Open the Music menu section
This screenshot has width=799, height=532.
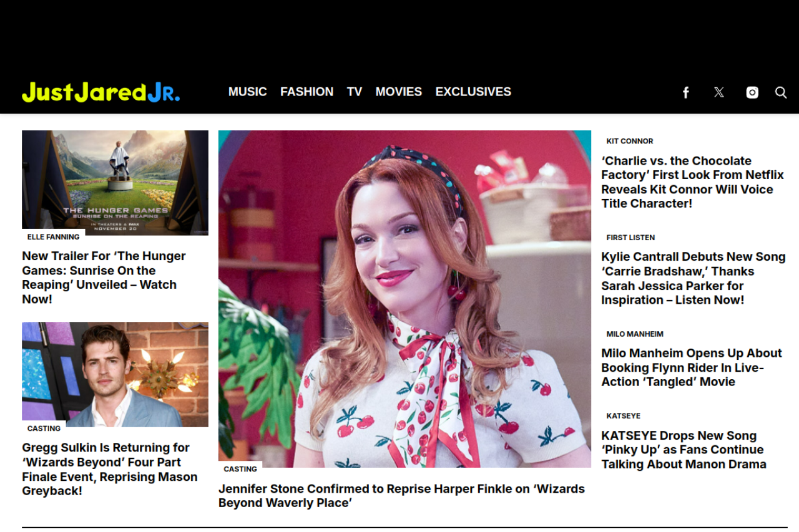click(248, 92)
